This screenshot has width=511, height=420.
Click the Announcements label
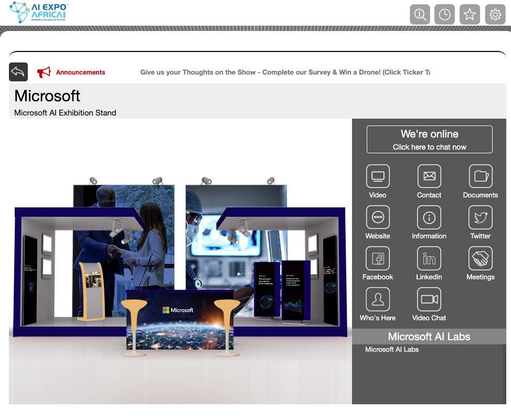coord(80,72)
